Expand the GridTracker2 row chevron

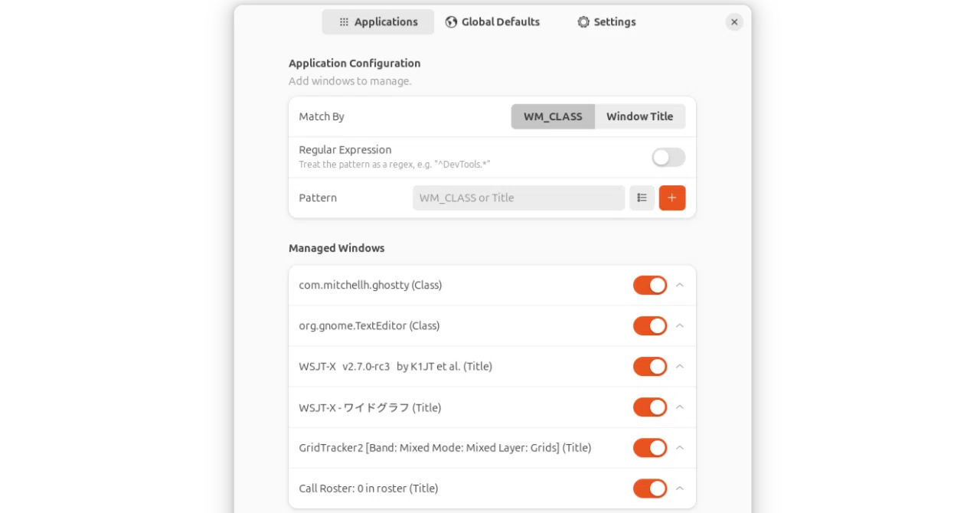tap(680, 448)
